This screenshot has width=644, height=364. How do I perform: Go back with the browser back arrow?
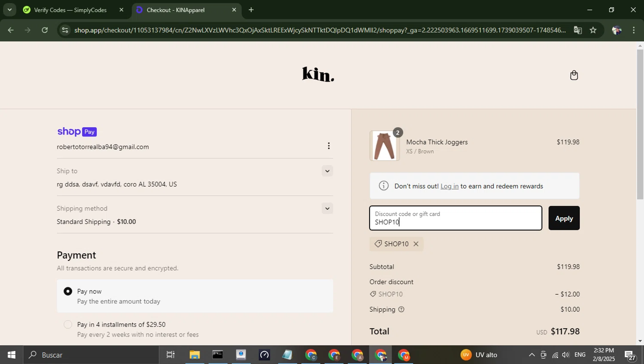(10, 30)
